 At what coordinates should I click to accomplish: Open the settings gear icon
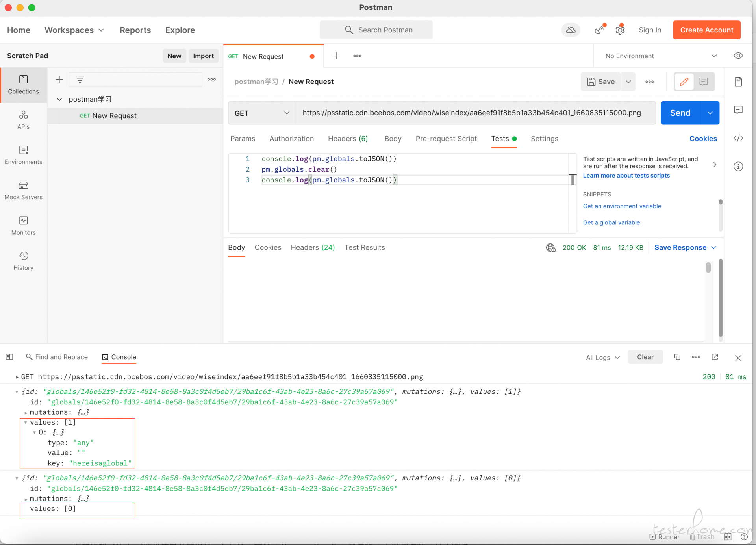tap(620, 30)
